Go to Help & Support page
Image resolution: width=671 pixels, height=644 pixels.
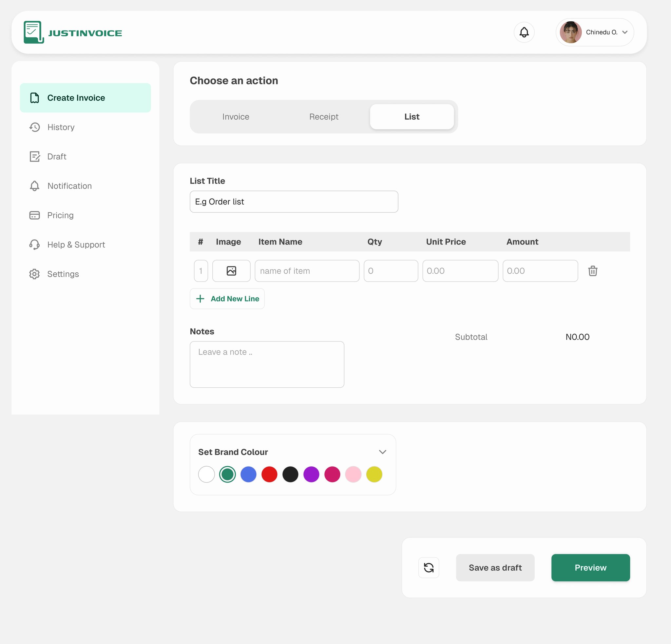(x=76, y=244)
